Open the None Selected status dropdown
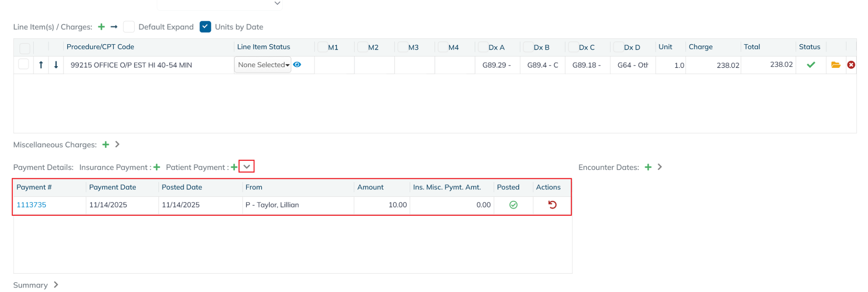 [263, 65]
